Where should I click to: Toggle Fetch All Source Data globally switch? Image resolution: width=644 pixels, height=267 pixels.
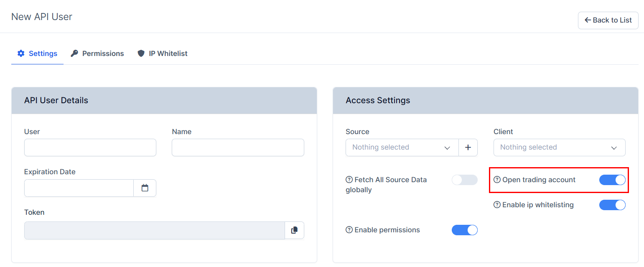coord(464,180)
